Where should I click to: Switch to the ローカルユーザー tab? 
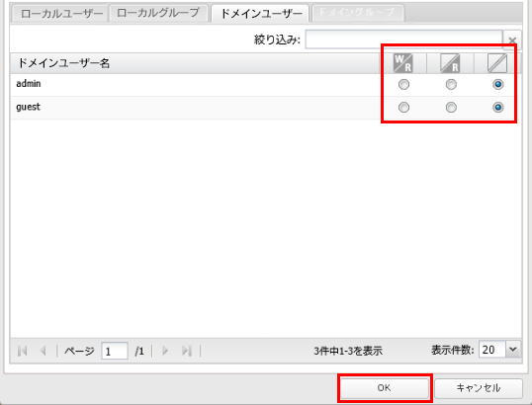61,14
